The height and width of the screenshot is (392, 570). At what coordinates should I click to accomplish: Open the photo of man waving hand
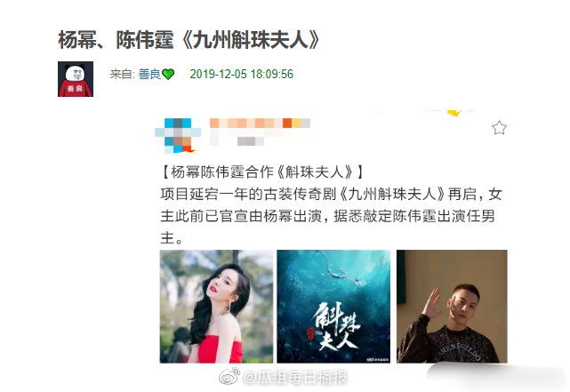point(452,307)
